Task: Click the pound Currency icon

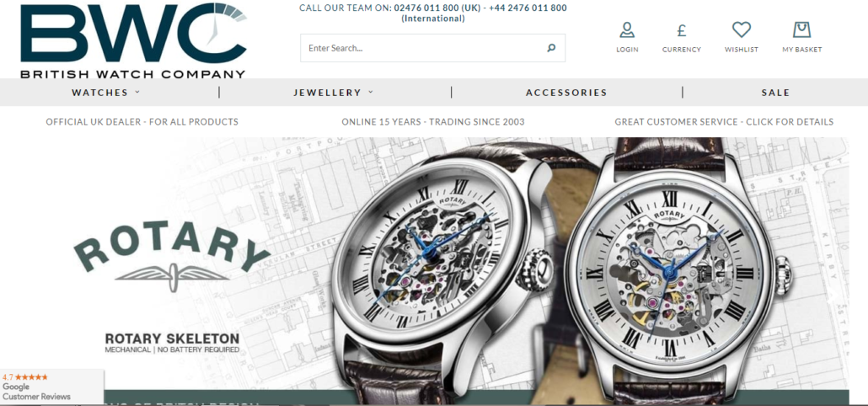Action: pos(682,30)
